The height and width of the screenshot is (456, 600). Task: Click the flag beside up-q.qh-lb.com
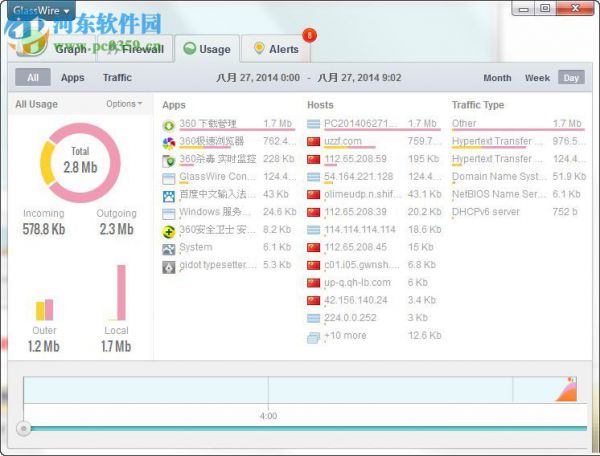(313, 283)
